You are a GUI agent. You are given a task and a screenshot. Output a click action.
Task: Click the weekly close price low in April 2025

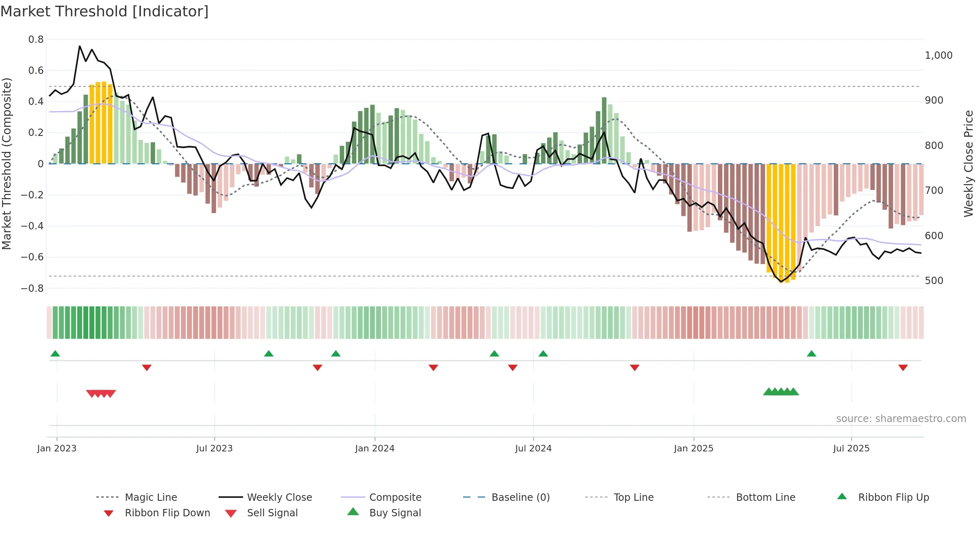point(781,282)
